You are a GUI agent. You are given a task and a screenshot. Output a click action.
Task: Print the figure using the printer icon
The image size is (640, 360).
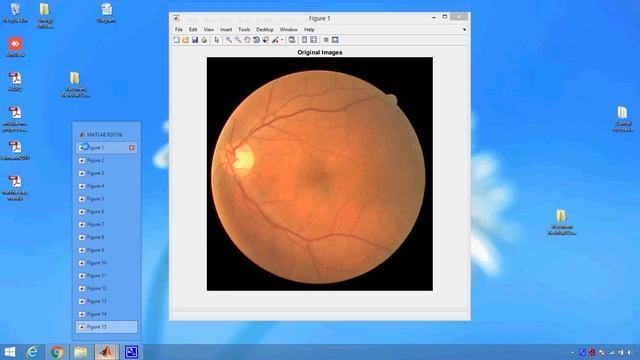[204, 40]
